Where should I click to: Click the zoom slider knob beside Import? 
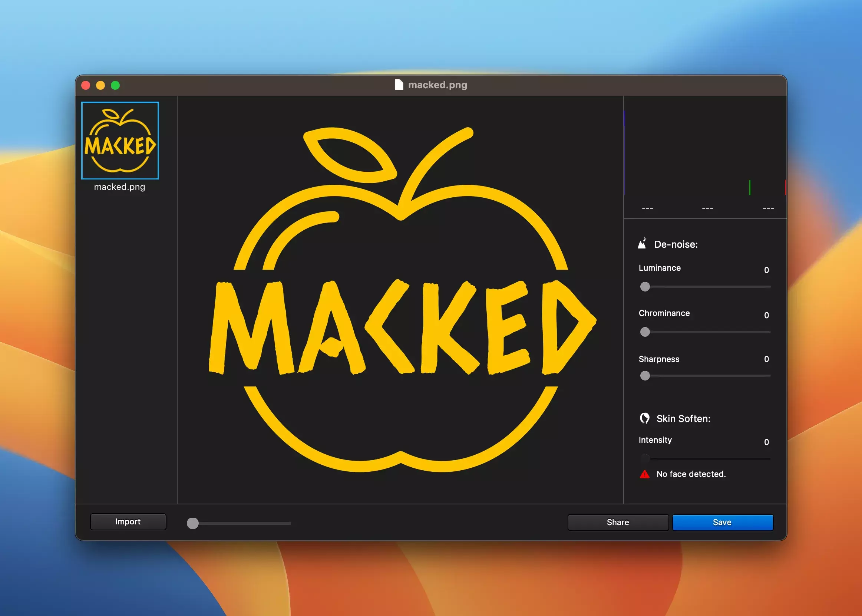pyautogui.click(x=193, y=523)
